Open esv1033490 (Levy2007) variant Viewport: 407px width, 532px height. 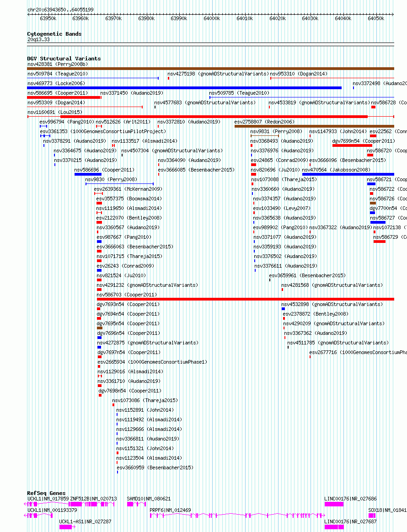point(282,208)
